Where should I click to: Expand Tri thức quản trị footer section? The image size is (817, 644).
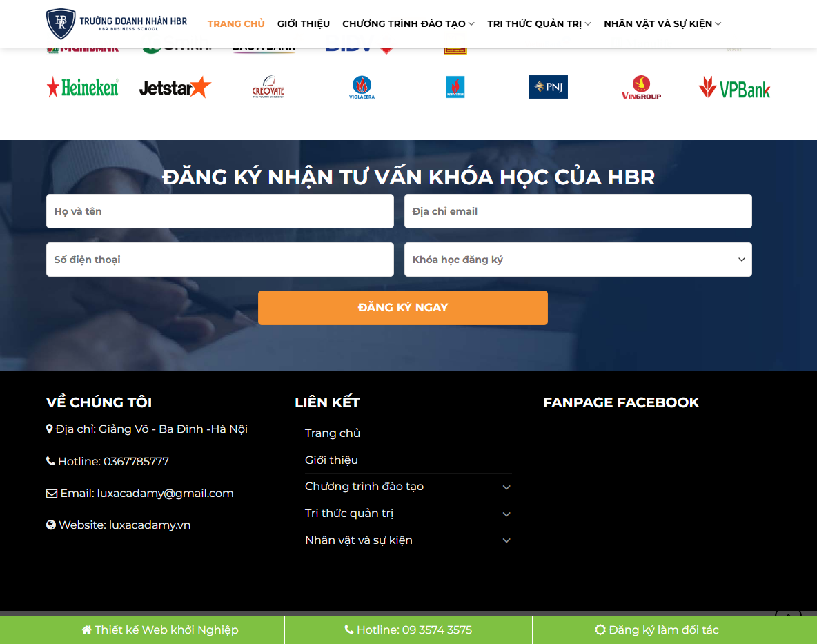(506, 514)
